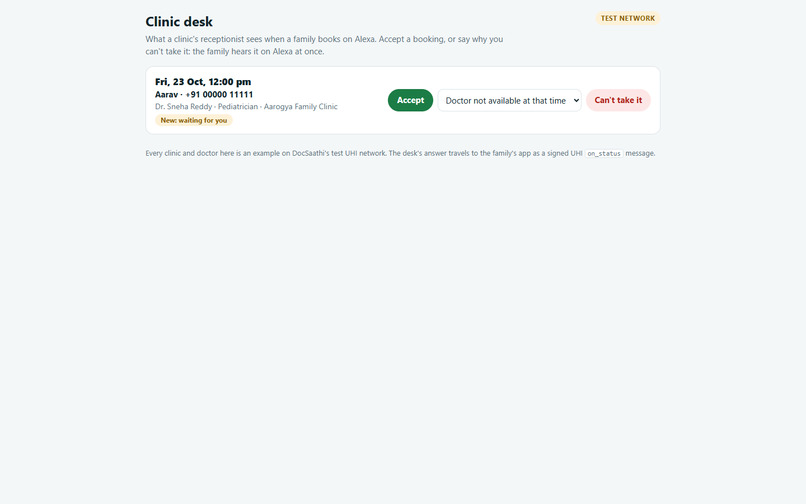Screen dimensions: 806x504
Task: Accept the Aarav booking
Action: pyautogui.click(x=410, y=100)
